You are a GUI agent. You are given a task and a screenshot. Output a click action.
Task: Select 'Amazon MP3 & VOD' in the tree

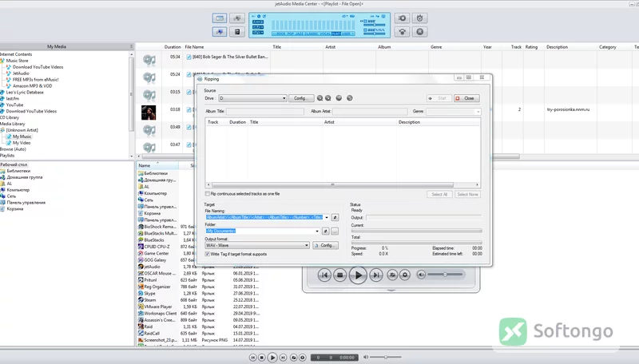click(32, 86)
